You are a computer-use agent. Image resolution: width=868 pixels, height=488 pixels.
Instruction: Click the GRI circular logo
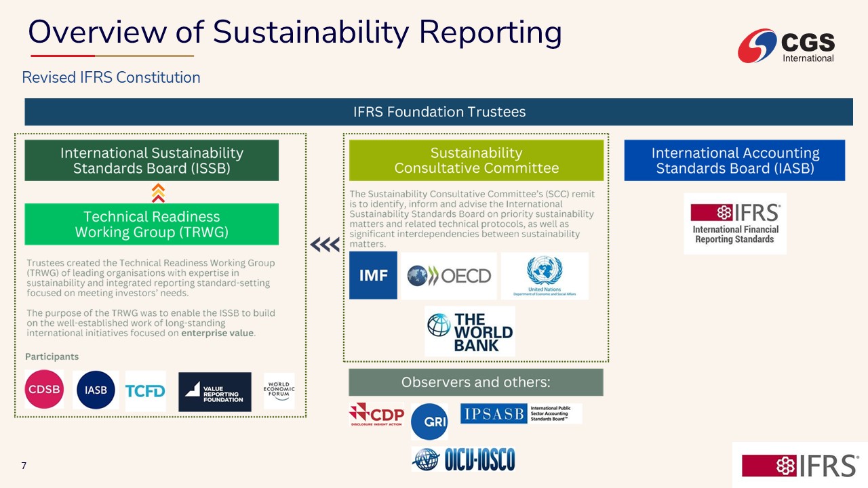[429, 421]
